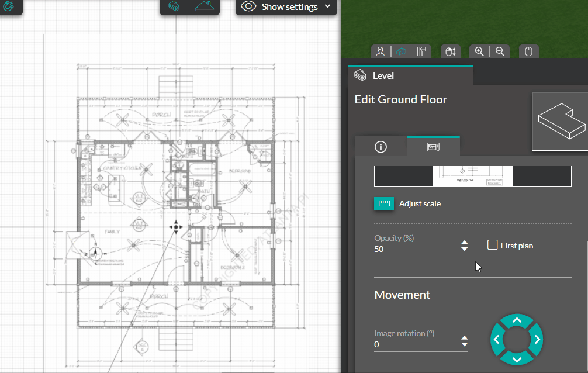Select the aerial cloud view icon

401,51
